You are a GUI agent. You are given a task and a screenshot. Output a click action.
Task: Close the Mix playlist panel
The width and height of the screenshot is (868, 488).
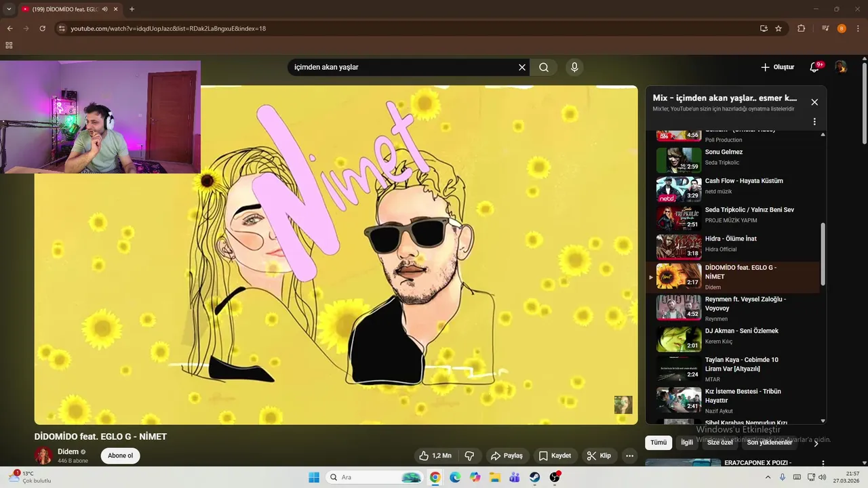coord(814,102)
